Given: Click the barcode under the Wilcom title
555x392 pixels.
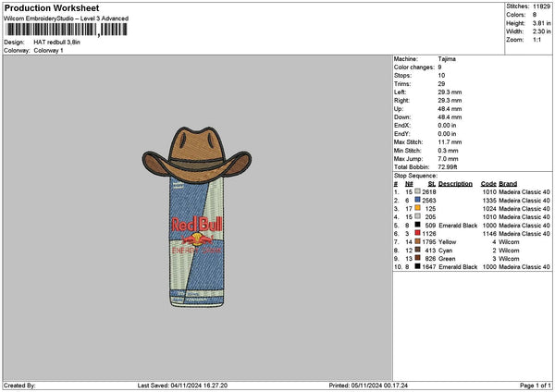Looking at the screenshot, I should (67, 30).
